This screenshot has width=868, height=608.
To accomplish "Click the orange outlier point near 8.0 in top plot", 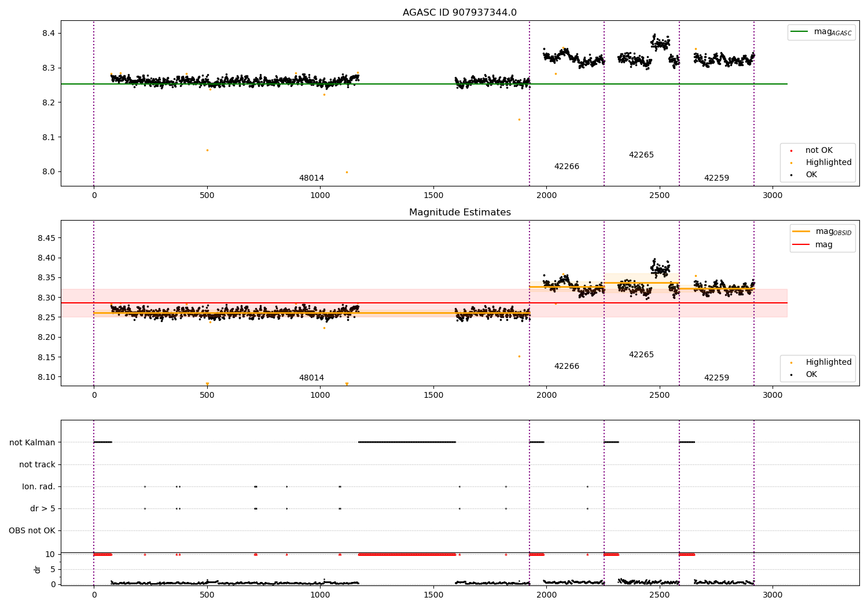I will (347, 172).
